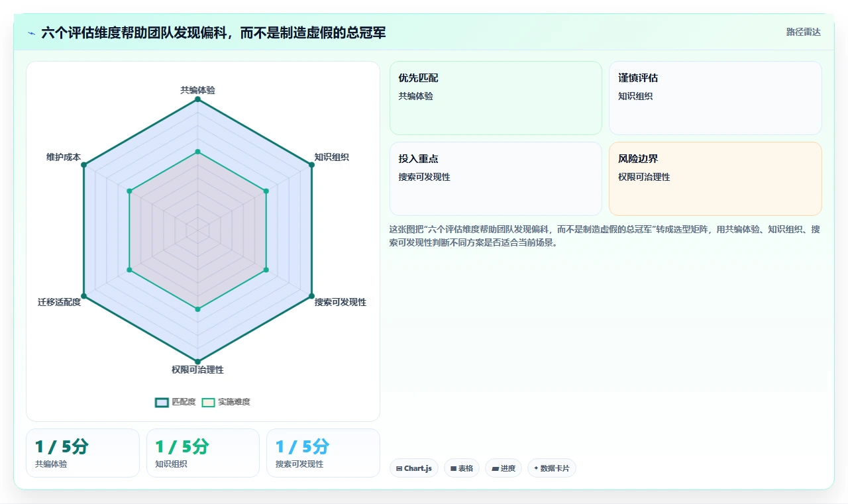848x504 pixels.
Task: Click 搜索可发现性 caption under the third score
Action: click(299, 464)
